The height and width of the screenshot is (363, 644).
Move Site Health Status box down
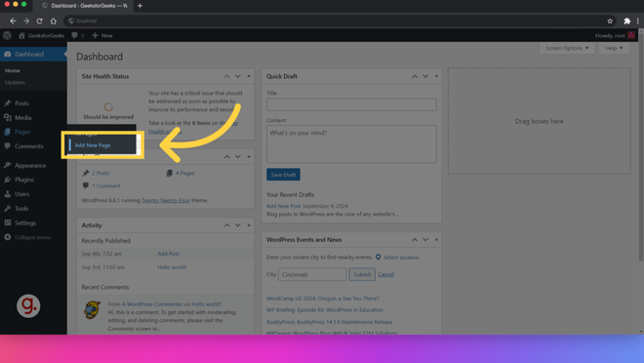238,76
